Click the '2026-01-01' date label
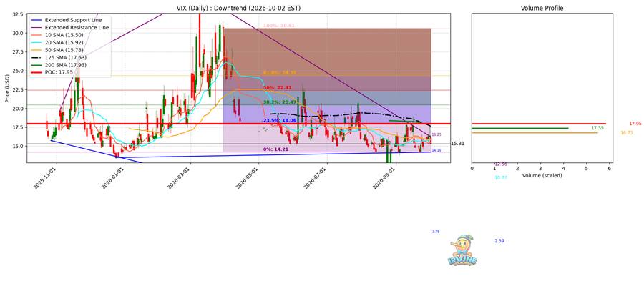 (x=113, y=177)
